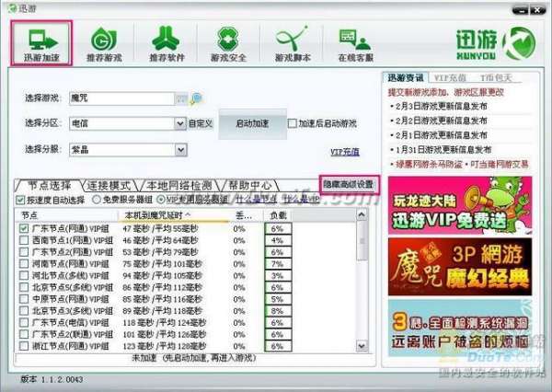Select the 迅游加速 toolbar icon
This screenshot has height=392, width=552.
click(x=41, y=43)
